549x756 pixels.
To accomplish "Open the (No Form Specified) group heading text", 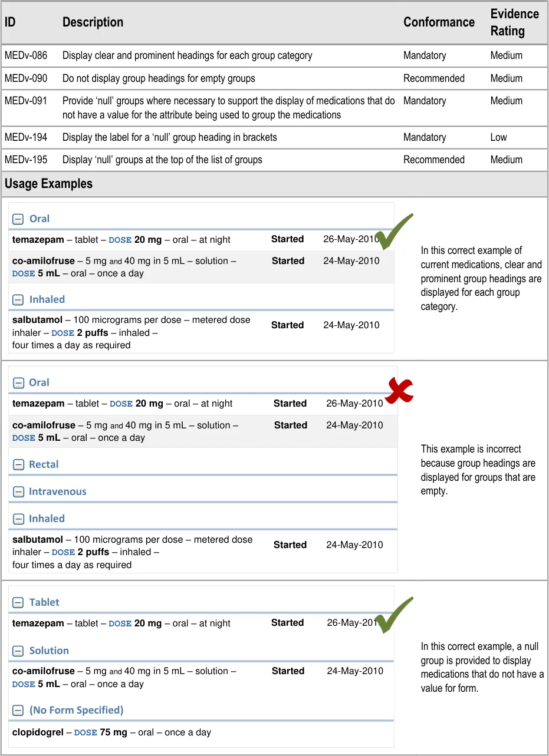I will 77,710.
